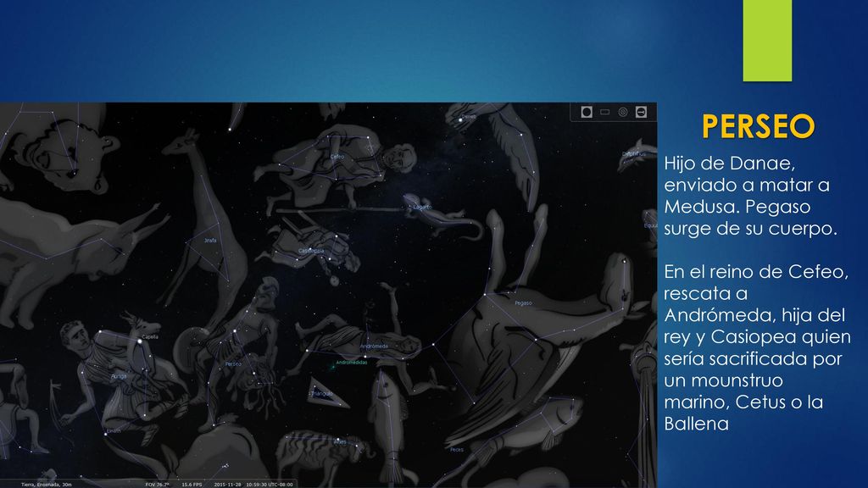Screen dimensions: 868x488
Task: Click the date 2015-11-28 in status bar
Action: 227,485
